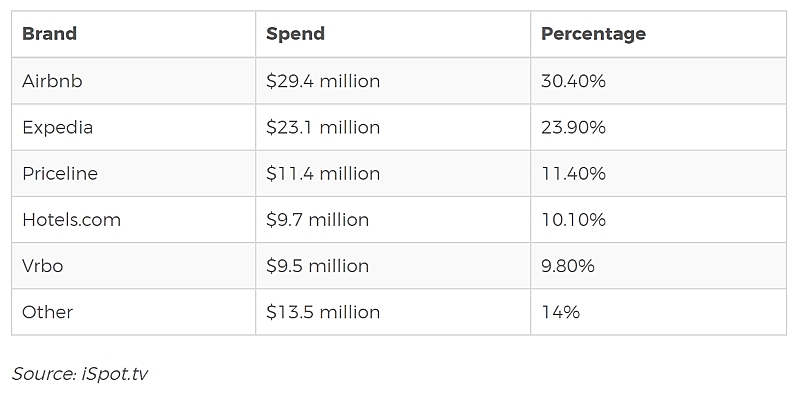Click the $9.7 million spend value
800x396 pixels.
pyautogui.click(x=317, y=219)
